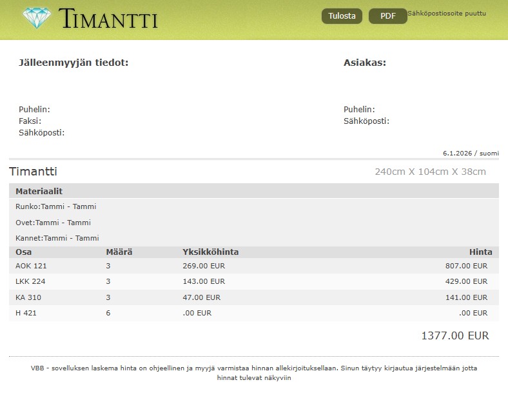Click the Yksikköhinta column header

pyautogui.click(x=210, y=252)
